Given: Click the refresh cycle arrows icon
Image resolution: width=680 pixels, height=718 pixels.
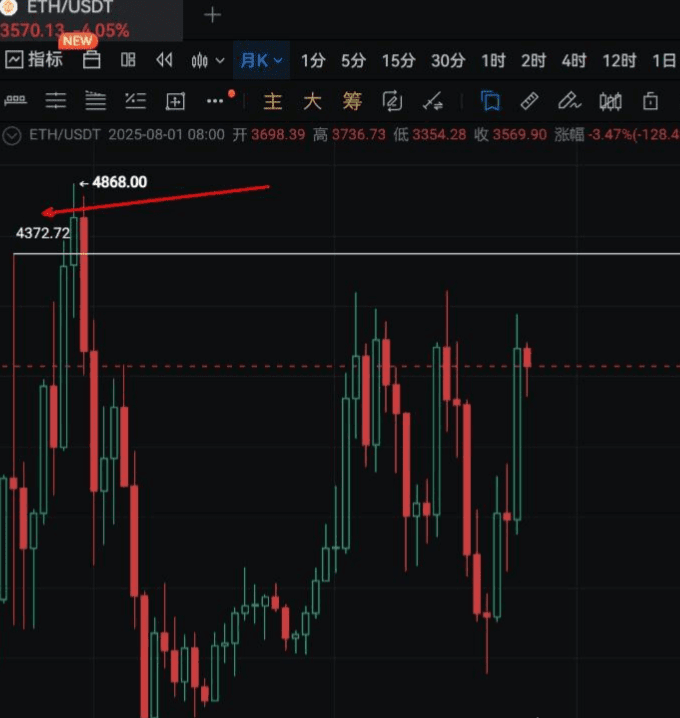Looking at the screenshot, I should tap(392, 101).
